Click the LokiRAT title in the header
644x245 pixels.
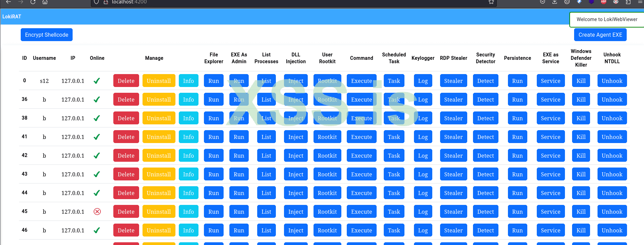click(x=12, y=17)
